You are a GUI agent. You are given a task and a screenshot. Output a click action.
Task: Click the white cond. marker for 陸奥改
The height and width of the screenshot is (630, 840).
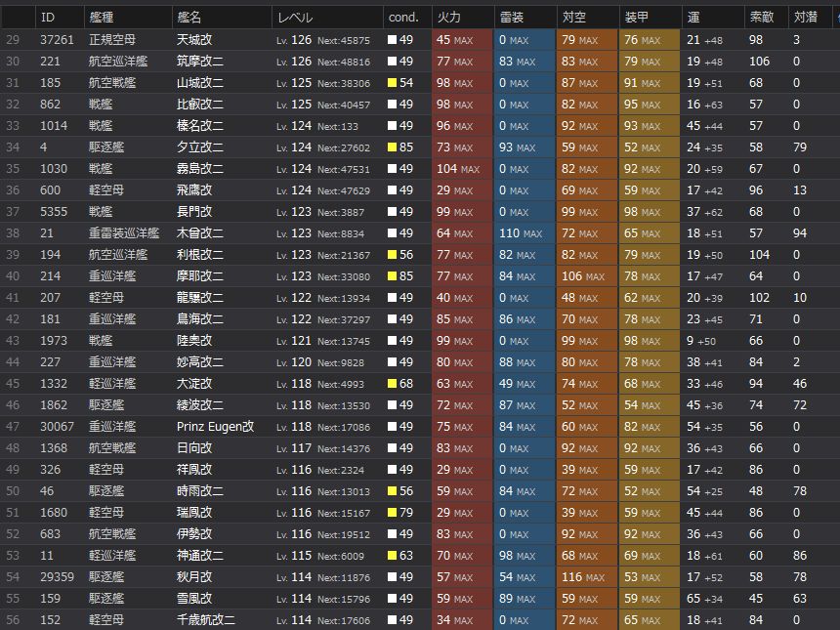[x=392, y=340]
